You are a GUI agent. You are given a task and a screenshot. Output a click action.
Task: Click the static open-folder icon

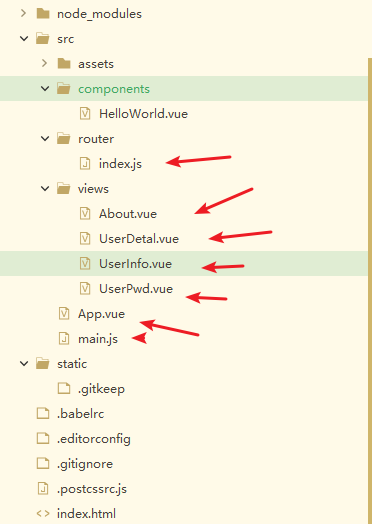point(43,363)
